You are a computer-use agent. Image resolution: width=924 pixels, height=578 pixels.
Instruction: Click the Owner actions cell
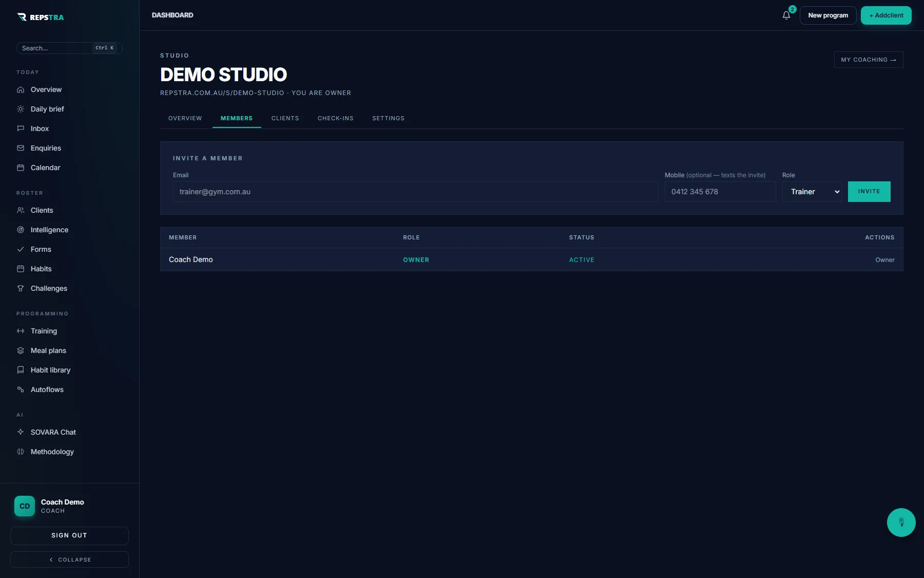884,260
